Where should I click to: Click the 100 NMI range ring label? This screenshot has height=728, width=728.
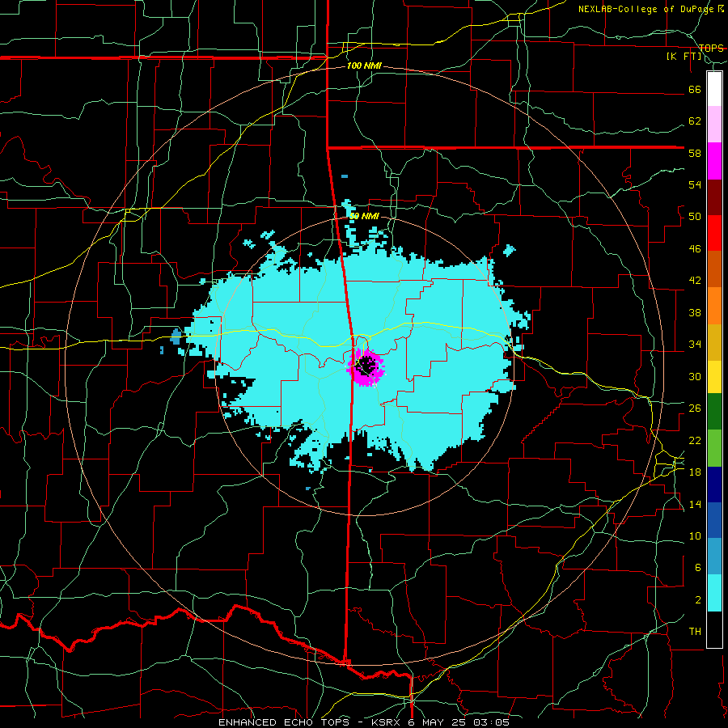(x=364, y=66)
